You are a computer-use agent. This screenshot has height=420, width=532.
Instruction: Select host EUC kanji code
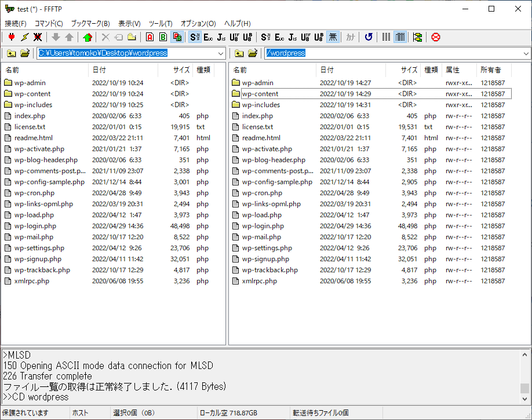[208, 37]
